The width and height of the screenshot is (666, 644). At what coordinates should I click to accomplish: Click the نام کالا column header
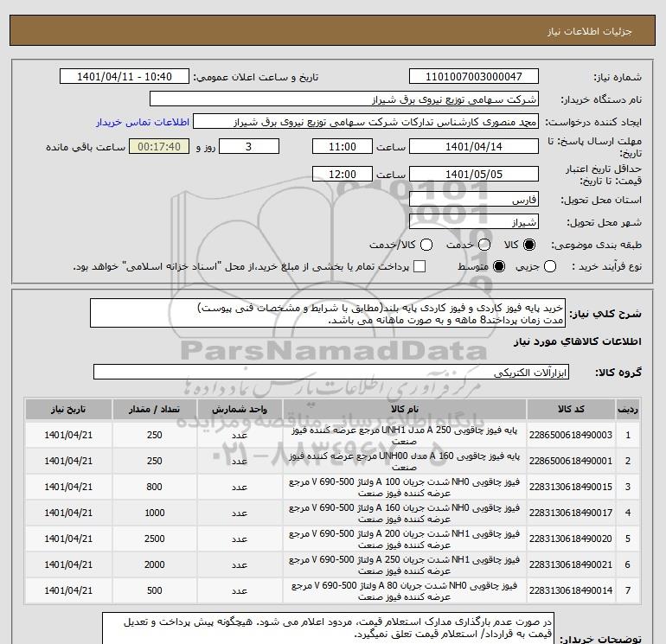[x=405, y=409]
